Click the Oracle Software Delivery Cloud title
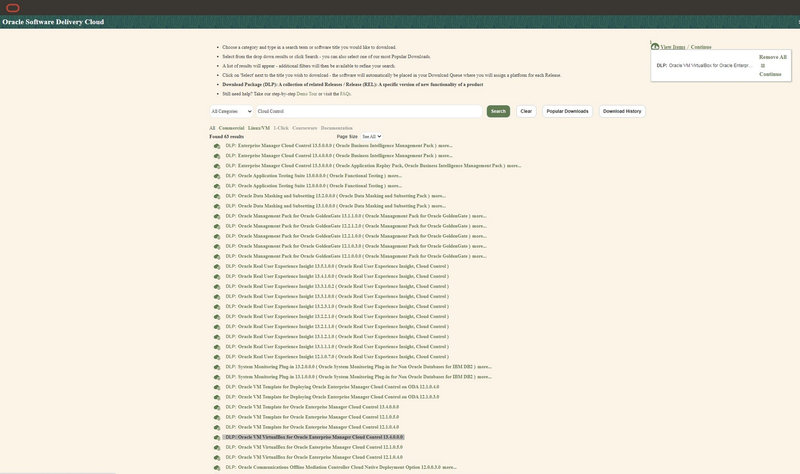This screenshot has width=800, height=474. pyautogui.click(x=53, y=22)
